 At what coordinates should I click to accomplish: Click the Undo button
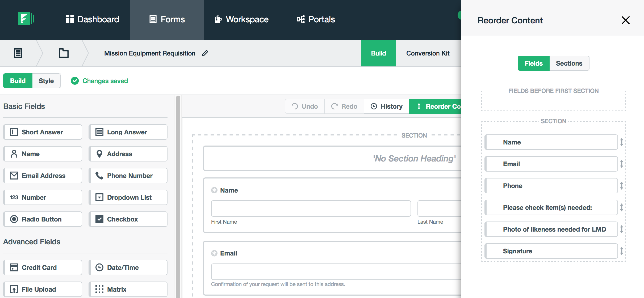[x=305, y=106]
